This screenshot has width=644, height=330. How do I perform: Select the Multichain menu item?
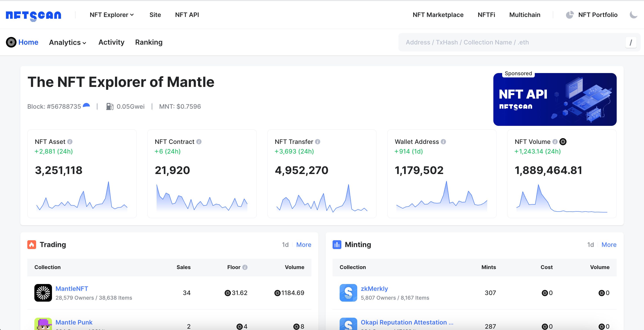(x=524, y=15)
